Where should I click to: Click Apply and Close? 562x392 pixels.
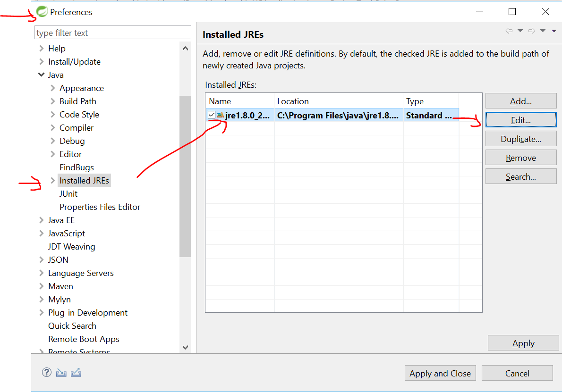coord(440,373)
